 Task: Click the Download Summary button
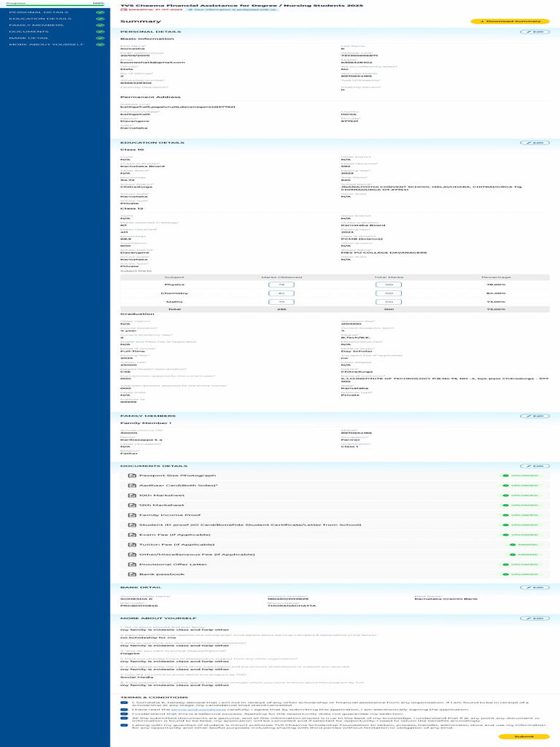(x=510, y=21)
